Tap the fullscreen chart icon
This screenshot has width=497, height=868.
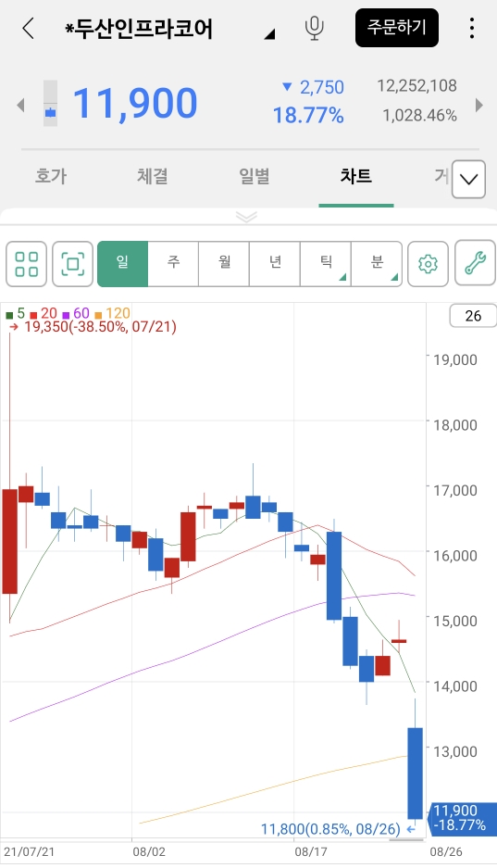[73, 263]
